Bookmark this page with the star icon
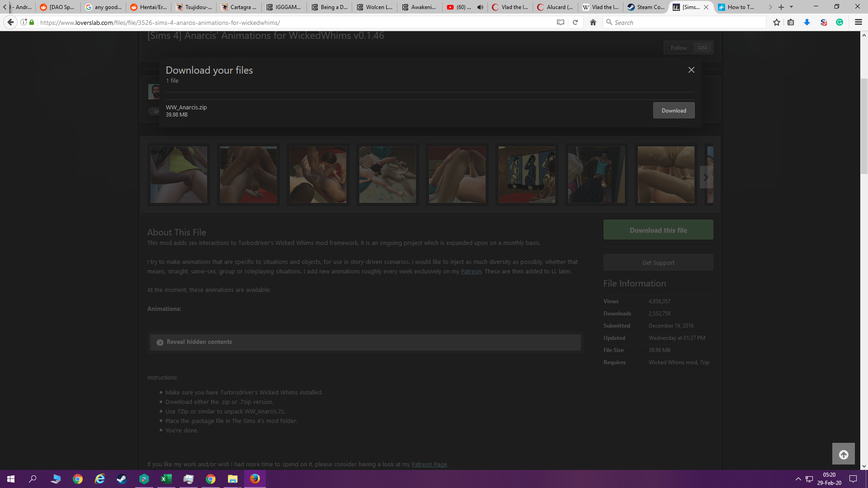The image size is (868, 488). tap(777, 22)
